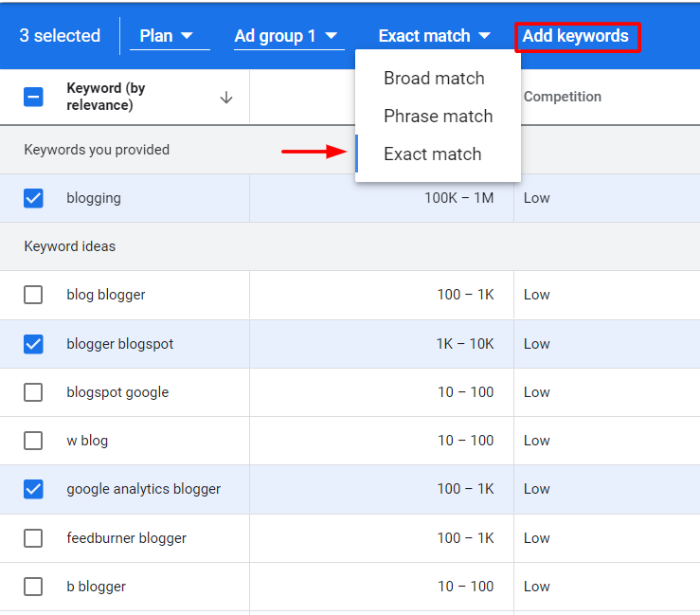Uncheck the blogging keyword checkbox
The image size is (700, 615).
tap(33, 198)
